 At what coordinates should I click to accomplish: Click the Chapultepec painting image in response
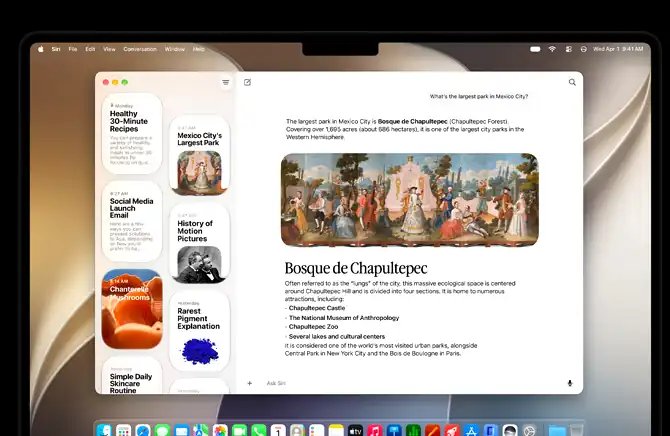pos(410,200)
